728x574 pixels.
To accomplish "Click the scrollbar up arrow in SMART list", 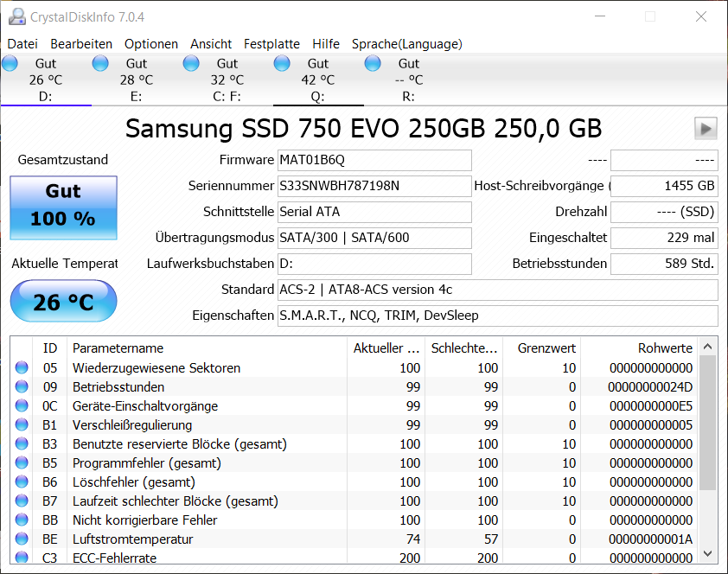I will click(x=707, y=347).
